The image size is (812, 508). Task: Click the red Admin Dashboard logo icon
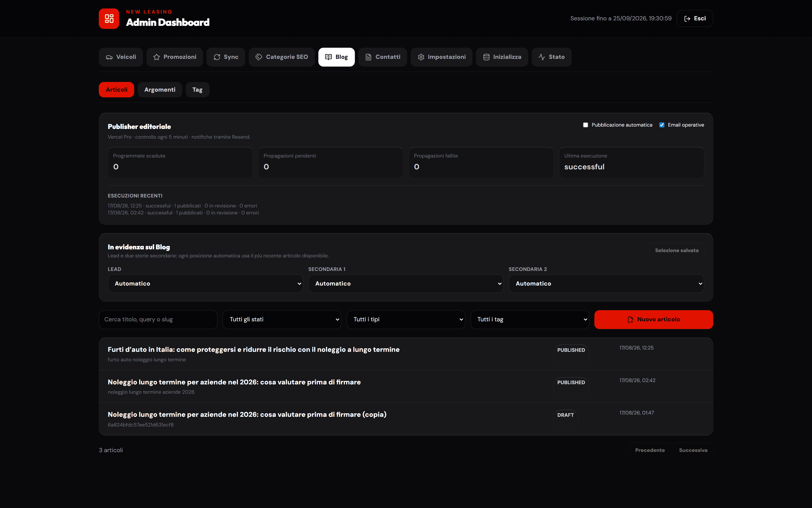pos(109,18)
